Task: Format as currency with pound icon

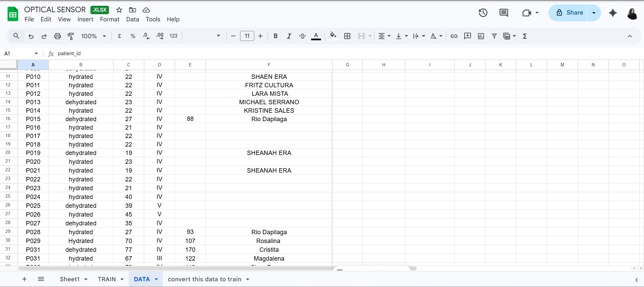Action: 120,36
